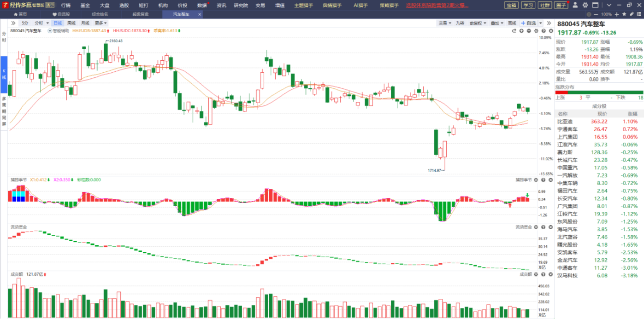
Task: Click the 社群 button
Action: click(545, 5)
